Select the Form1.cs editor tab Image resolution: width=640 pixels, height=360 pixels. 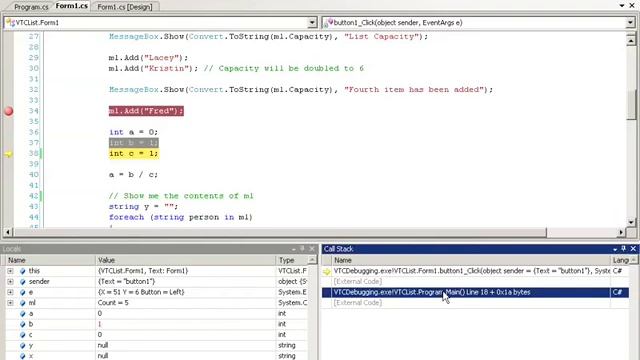pyautogui.click(x=71, y=6)
